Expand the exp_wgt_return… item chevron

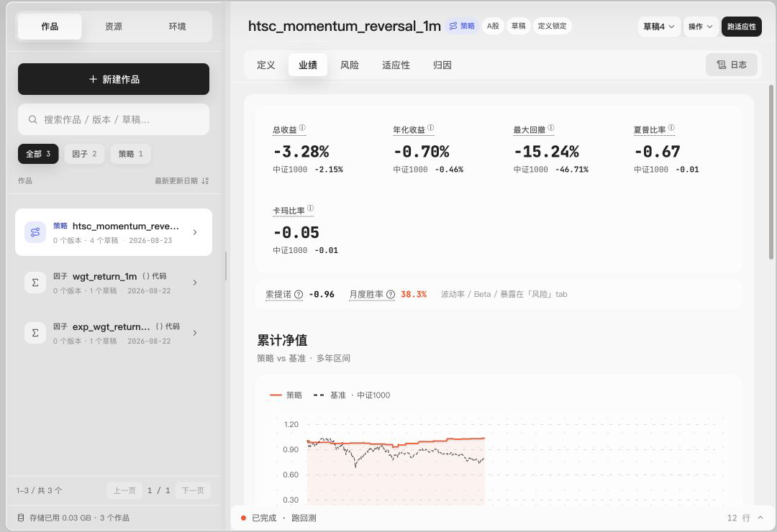click(x=195, y=333)
